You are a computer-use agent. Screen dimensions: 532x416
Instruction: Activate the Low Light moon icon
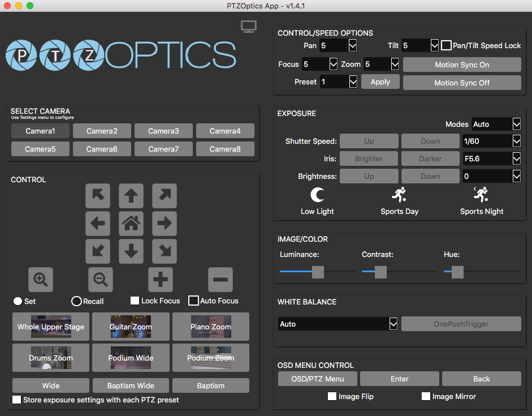pos(317,195)
